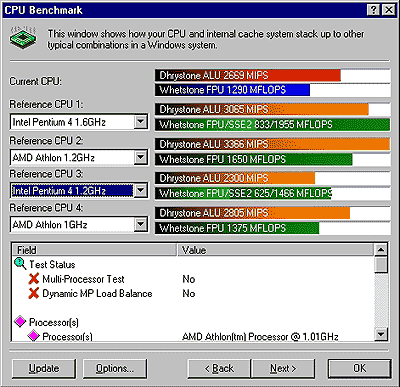The width and height of the screenshot is (400, 387).
Task: Select the Intel Pentium 4 1.6GHz combo box
Action: [79, 122]
